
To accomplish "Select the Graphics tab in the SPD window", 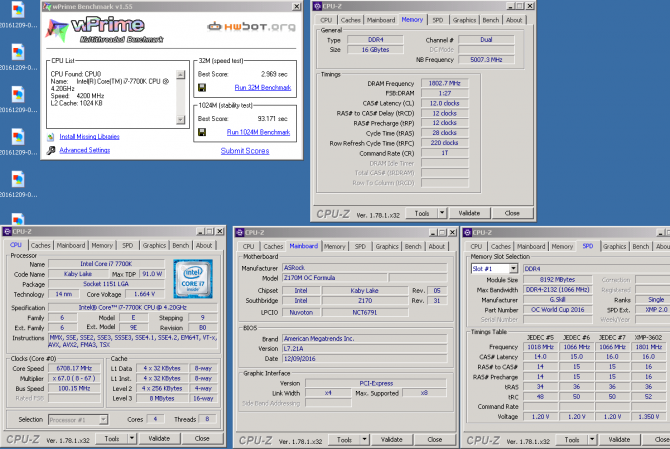I will [614, 247].
